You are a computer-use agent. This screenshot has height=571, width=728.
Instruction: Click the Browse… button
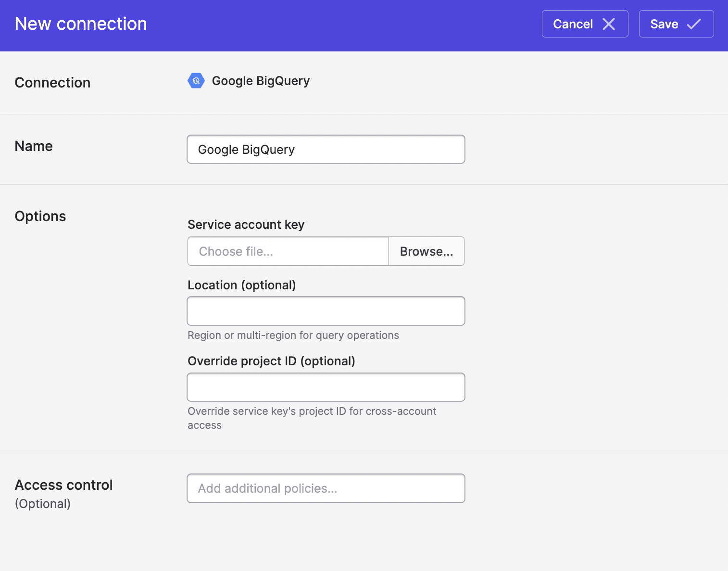pyautogui.click(x=427, y=251)
